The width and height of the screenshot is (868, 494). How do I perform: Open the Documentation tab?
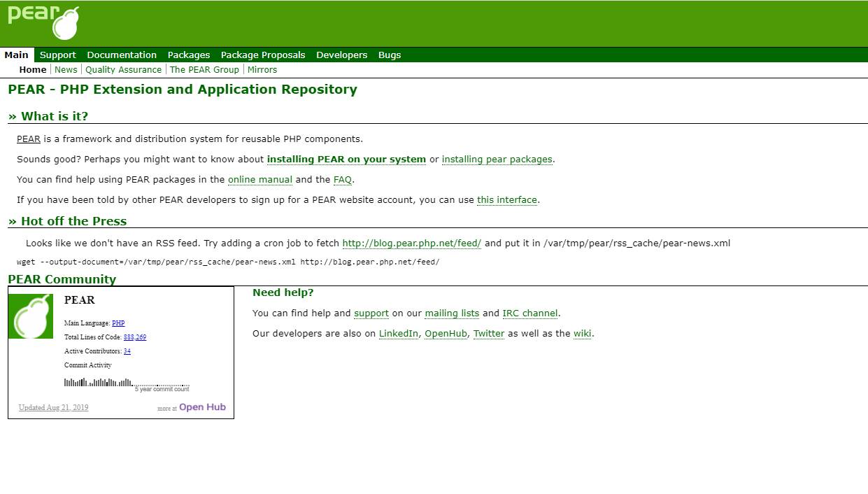122,55
